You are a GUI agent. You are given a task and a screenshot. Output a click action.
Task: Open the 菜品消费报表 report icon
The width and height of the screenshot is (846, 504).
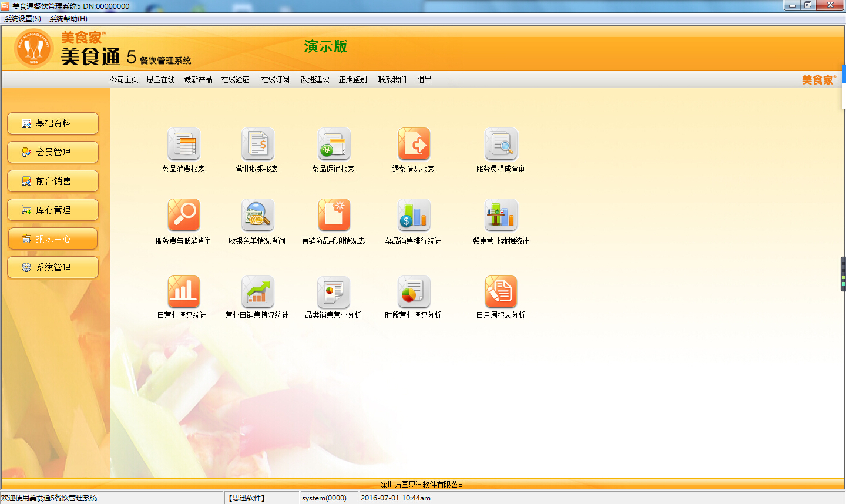click(x=184, y=145)
